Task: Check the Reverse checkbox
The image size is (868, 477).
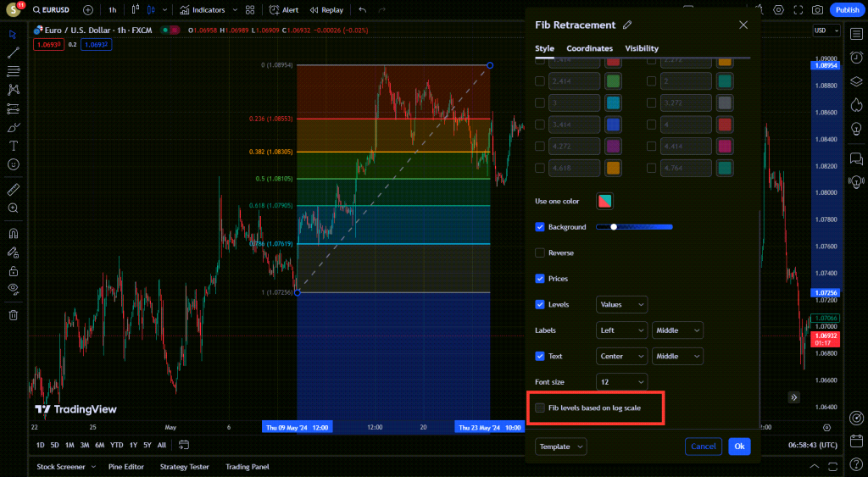Action: 540,253
